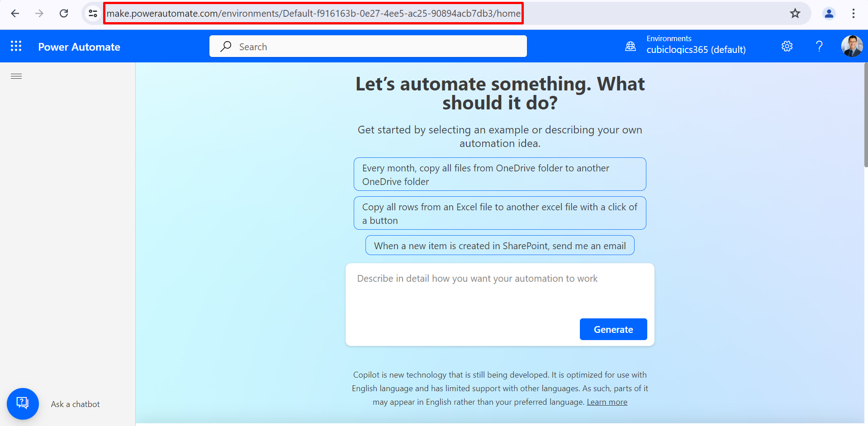Focus the Search input field

click(368, 46)
